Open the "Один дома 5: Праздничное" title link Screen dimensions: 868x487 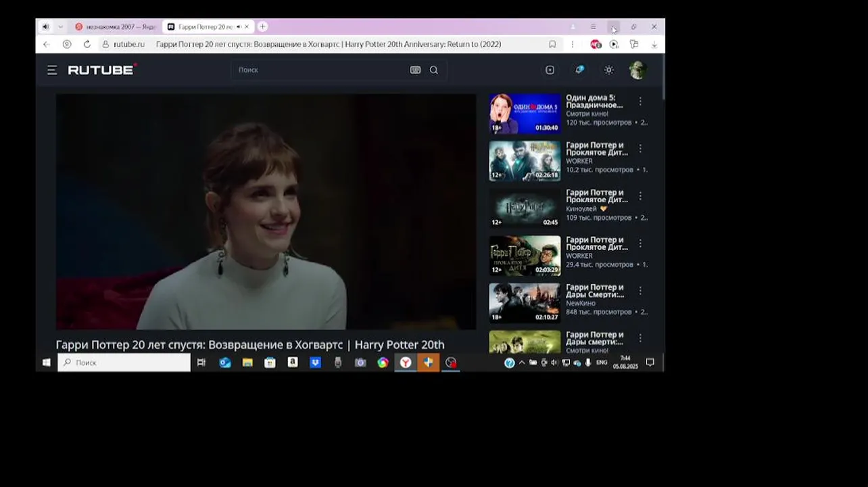click(x=594, y=101)
